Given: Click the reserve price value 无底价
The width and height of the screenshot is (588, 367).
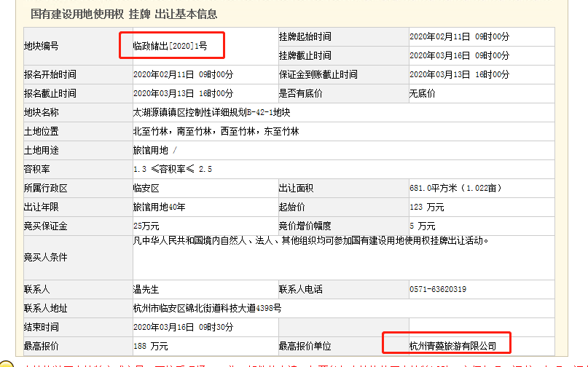Looking at the screenshot, I should click(x=423, y=93).
